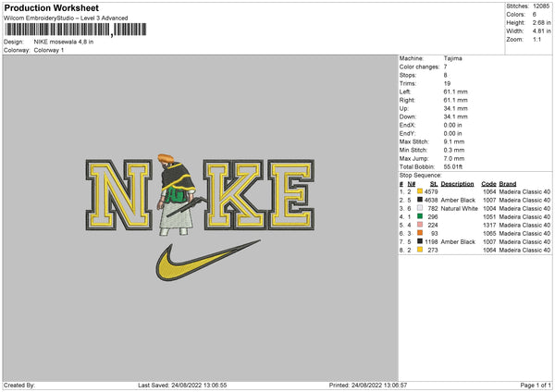Click thread code 1317 in the table
The height and width of the screenshot is (392, 555).
[489, 225]
